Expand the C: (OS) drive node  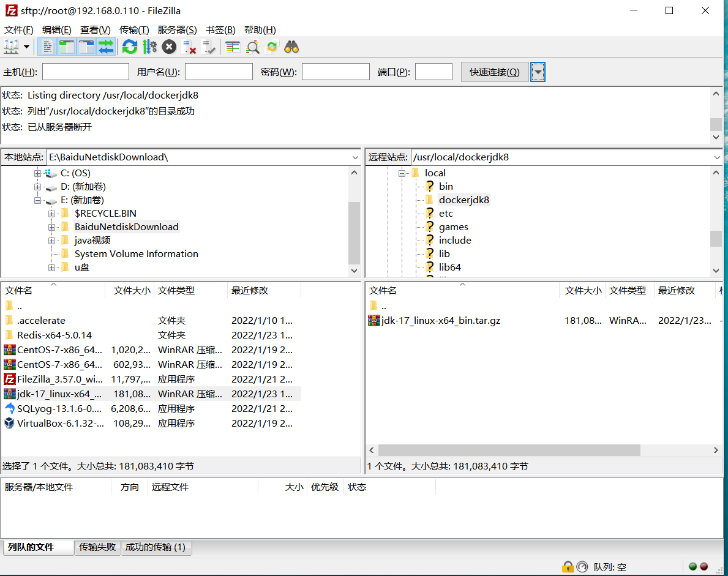(37, 173)
